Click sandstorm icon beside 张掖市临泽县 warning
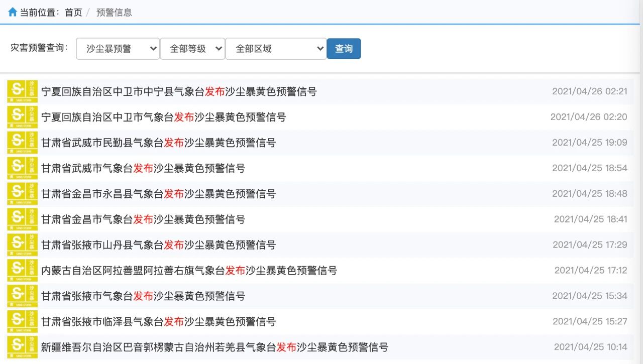This screenshot has width=643, height=364. tap(23, 322)
